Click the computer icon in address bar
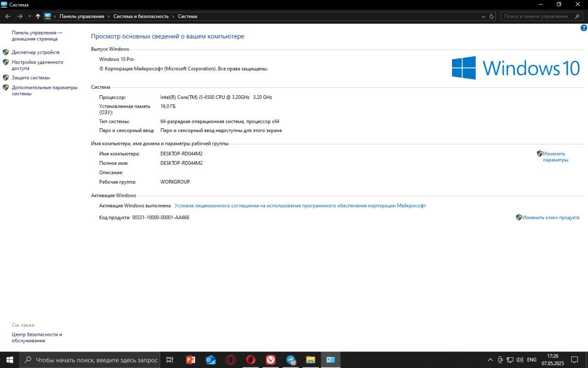This screenshot has height=368, width=588. (x=48, y=16)
